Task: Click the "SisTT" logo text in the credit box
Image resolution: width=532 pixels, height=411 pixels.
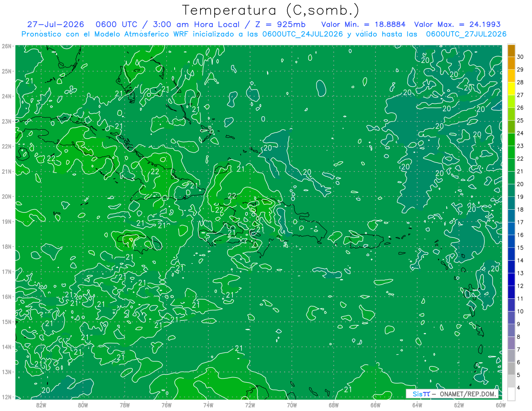Action: tap(421, 394)
